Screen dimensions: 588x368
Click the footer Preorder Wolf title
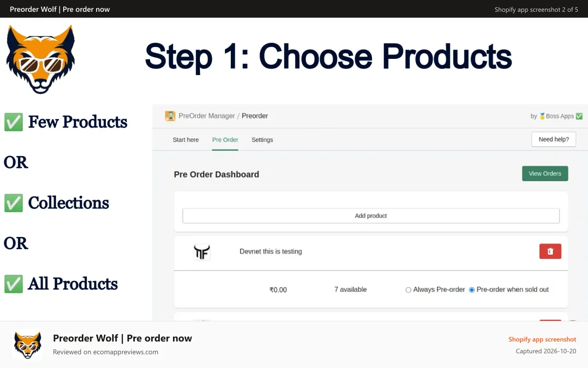122,338
